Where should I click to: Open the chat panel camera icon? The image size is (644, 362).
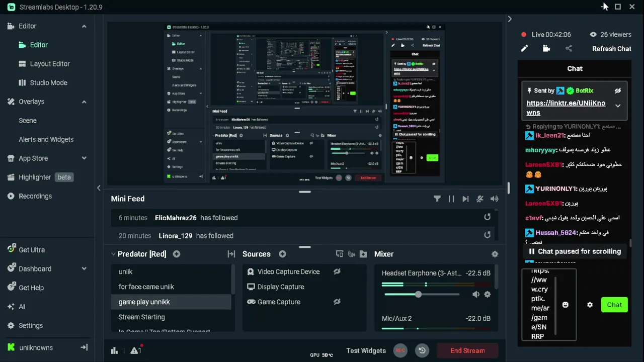546,48
